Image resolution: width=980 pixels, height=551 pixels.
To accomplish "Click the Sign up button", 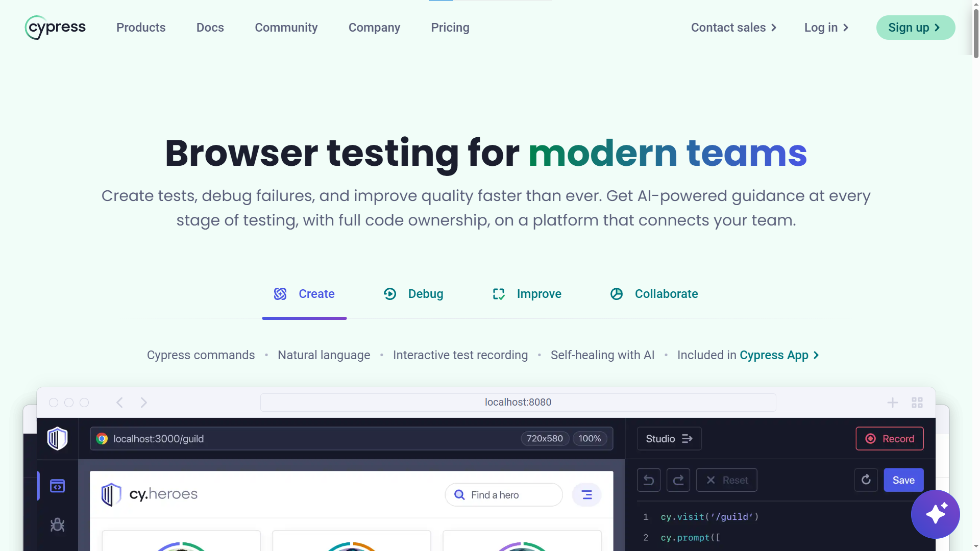I will (915, 28).
